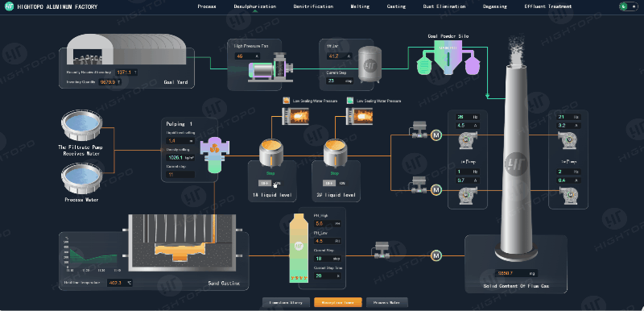Click the Filtrate Pump water basin icon

tap(82, 125)
